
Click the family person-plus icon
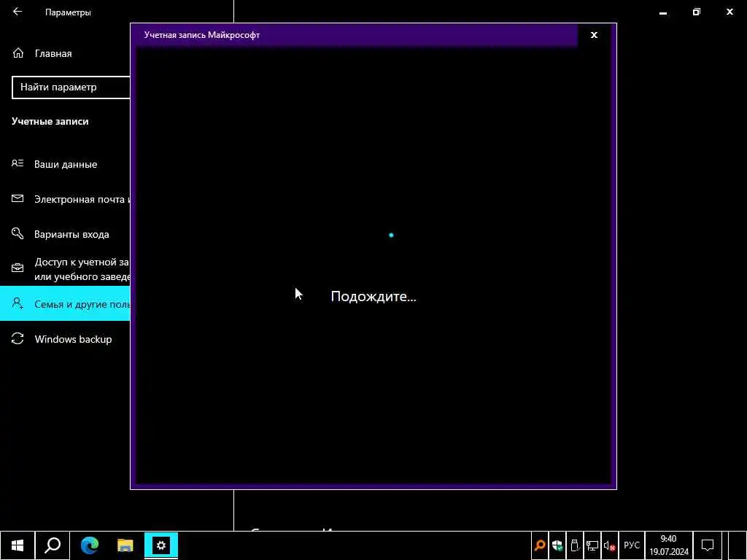tap(18, 303)
